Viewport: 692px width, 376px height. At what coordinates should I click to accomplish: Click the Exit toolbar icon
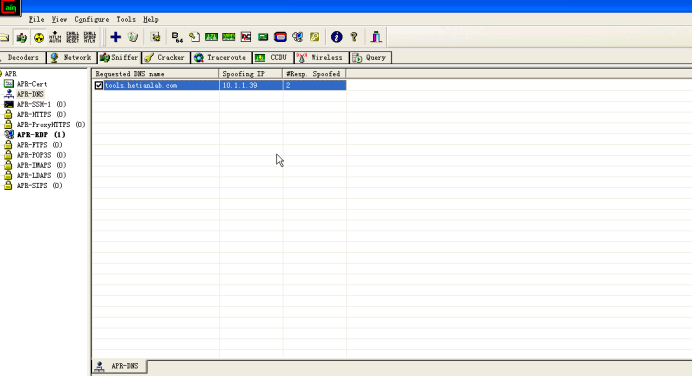click(376, 37)
